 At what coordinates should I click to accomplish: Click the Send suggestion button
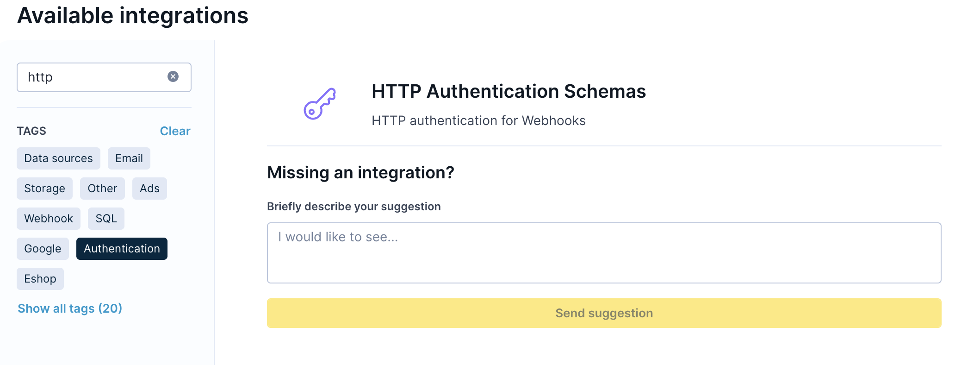tap(604, 313)
